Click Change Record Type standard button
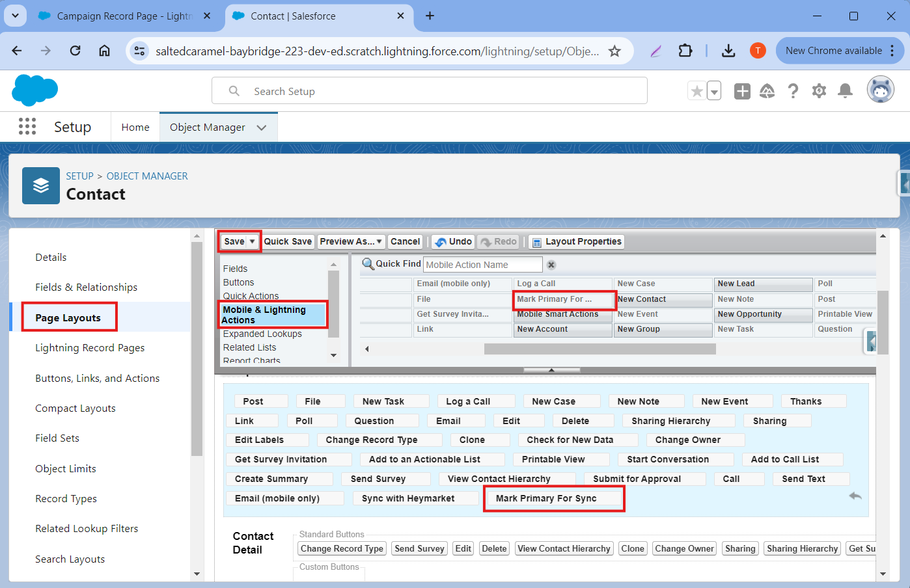 (342, 549)
